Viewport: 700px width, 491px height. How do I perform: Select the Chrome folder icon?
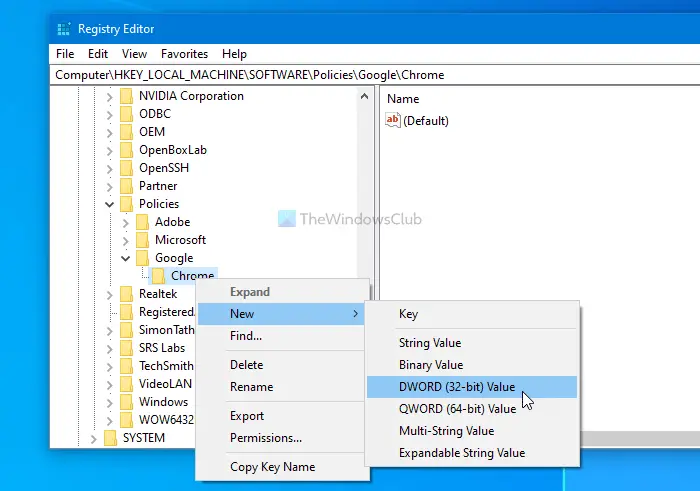pos(159,276)
